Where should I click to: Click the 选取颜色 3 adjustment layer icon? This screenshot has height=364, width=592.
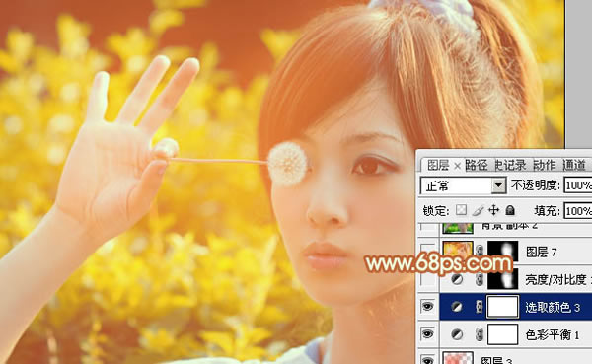[457, 307]
